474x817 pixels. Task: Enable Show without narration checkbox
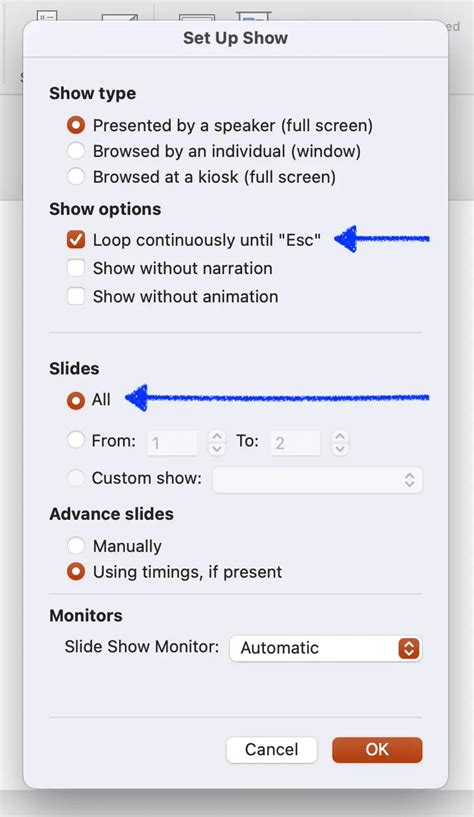click(x=76, y=268)
